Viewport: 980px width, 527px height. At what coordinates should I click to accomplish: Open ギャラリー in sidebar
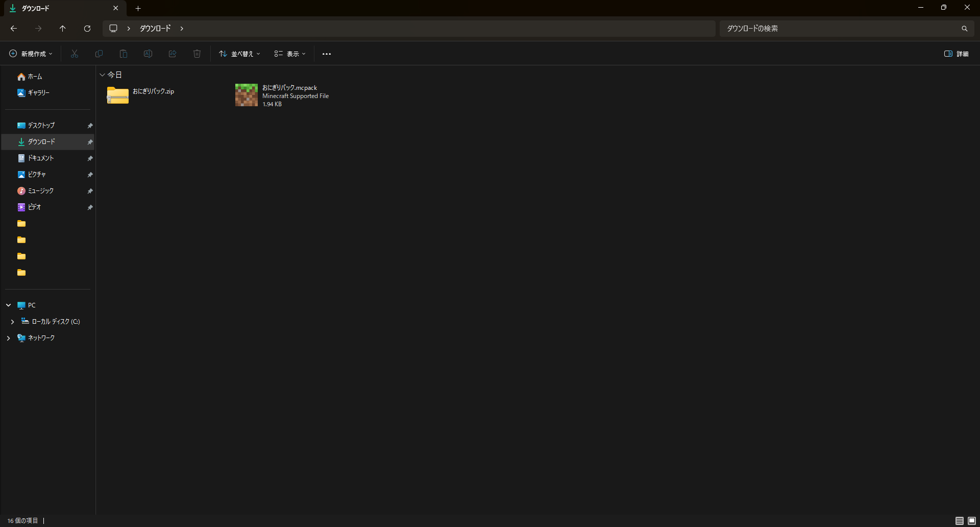click(38, 93)
